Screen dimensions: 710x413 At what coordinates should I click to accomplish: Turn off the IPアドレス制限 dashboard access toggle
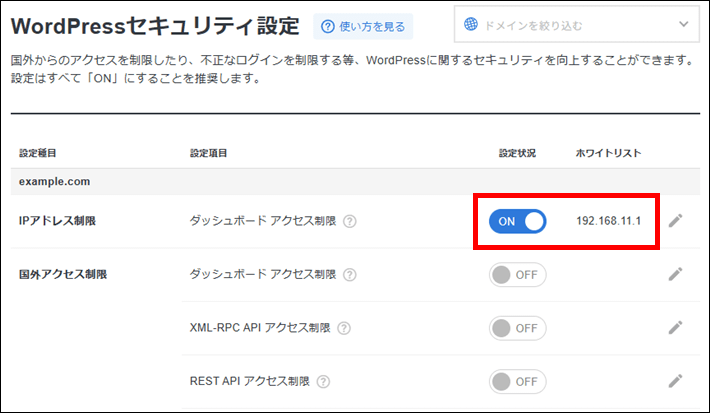517,221
